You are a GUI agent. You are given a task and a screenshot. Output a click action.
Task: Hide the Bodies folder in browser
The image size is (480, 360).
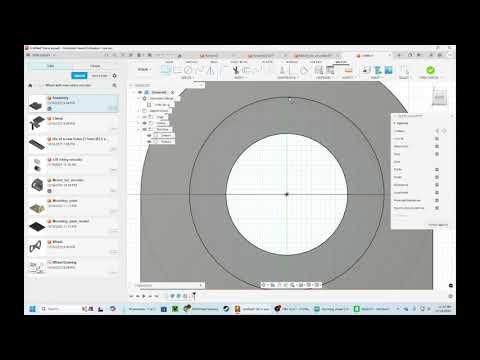(x=145, y=123)
